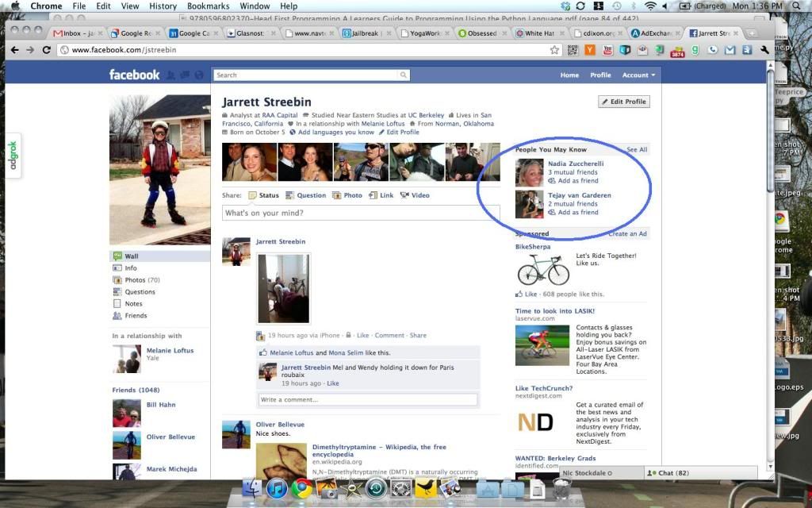Bookmark page with the star icon
This screenshot has height=508, width=812.
(x=554, y=50)
